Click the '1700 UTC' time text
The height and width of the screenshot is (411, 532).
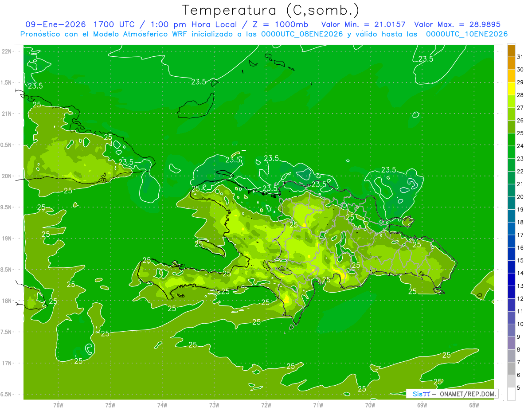(114, 24)
